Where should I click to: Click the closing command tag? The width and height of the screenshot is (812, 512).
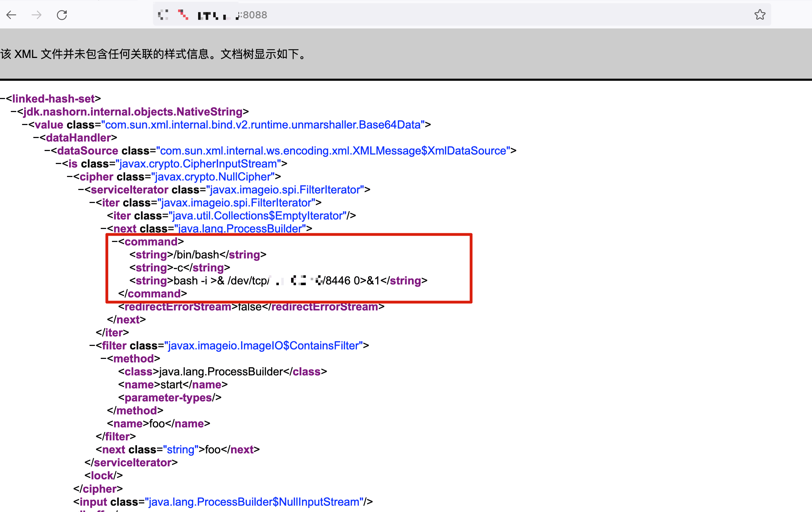click(x=152, y=294)
